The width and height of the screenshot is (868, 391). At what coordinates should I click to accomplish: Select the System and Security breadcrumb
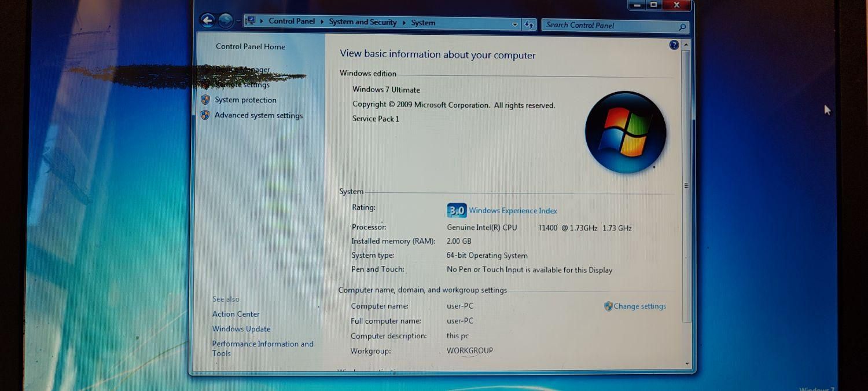(363, 22)
